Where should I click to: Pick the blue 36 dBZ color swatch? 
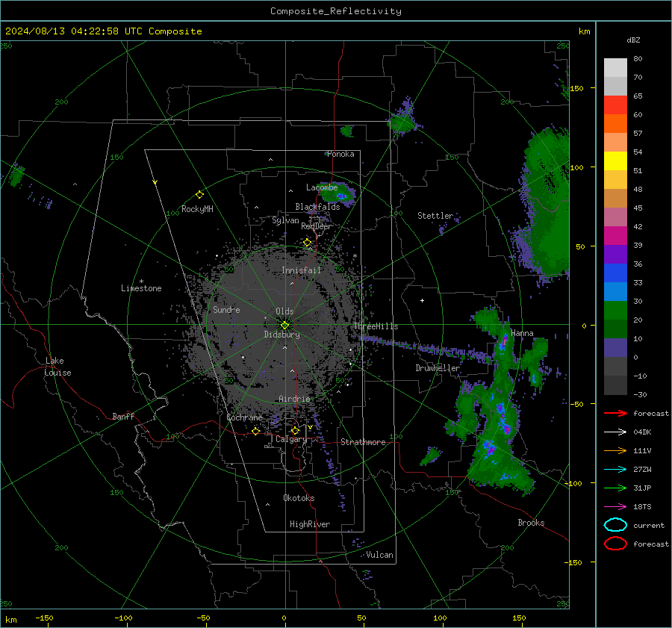(615, 273)
